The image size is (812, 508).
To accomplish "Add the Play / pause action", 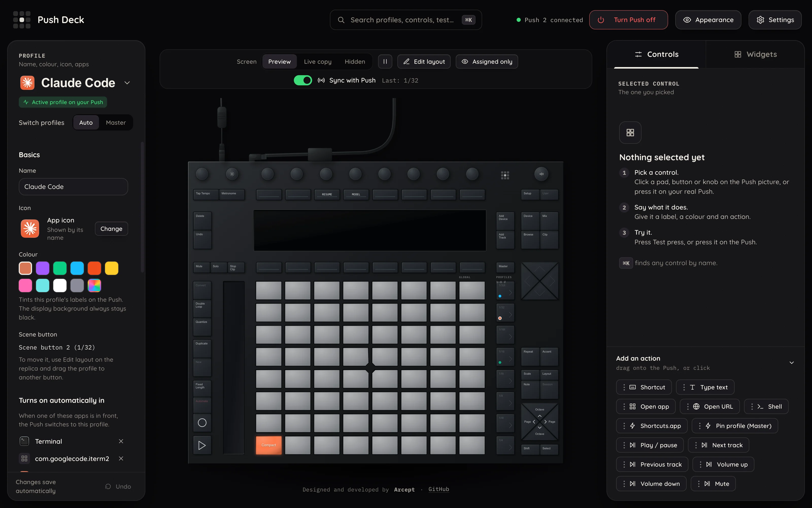I will click(650, 445).
